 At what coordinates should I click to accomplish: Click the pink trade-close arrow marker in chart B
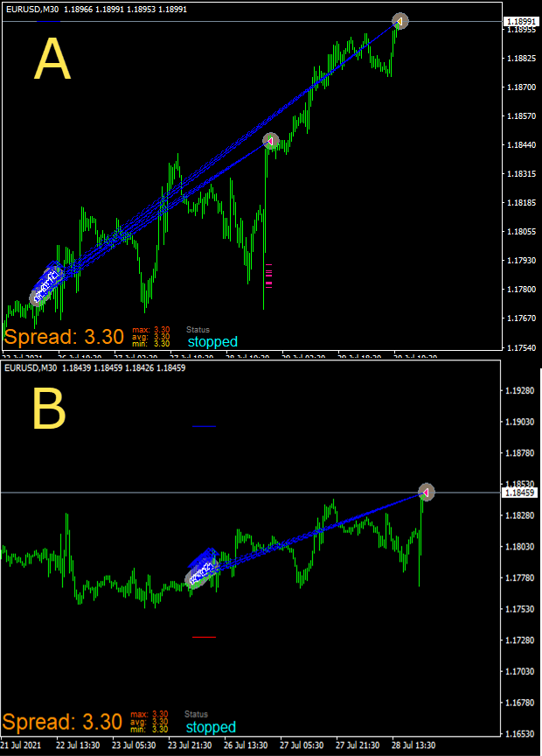(426, 493)
